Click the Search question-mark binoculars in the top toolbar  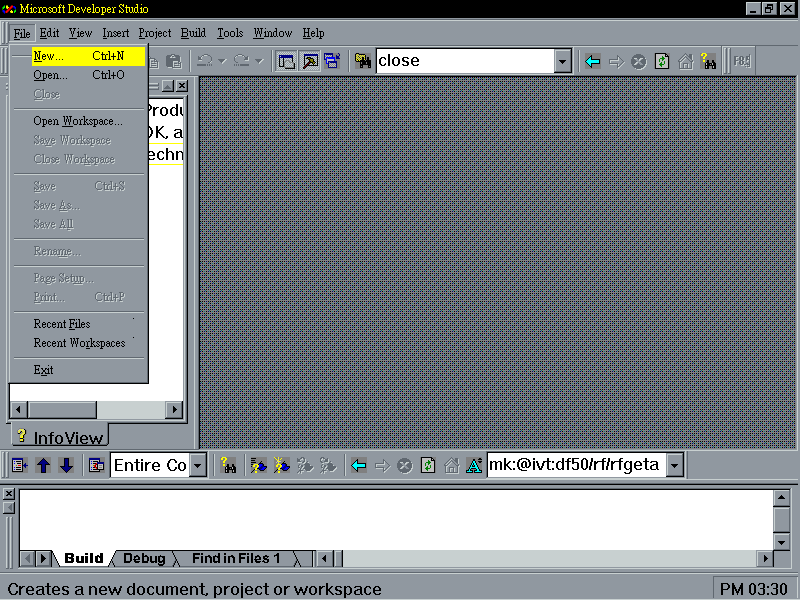pyautogui.click(x=708, y=61)
